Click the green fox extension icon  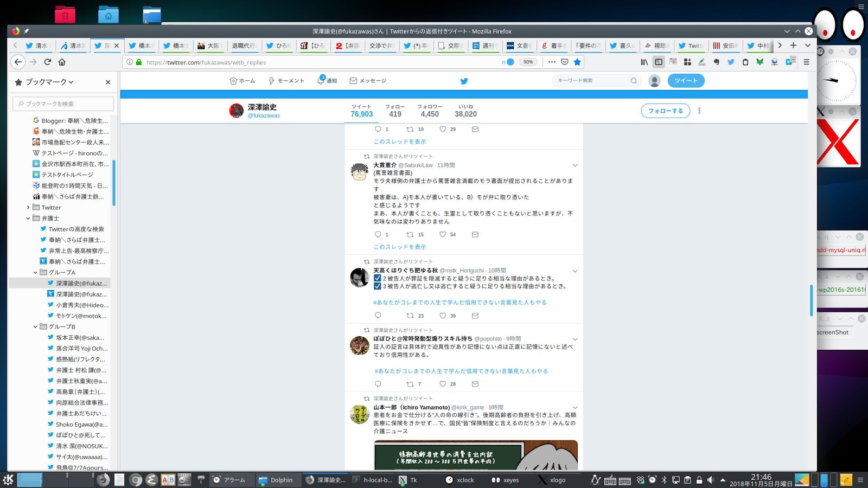[x=760, y=62]
